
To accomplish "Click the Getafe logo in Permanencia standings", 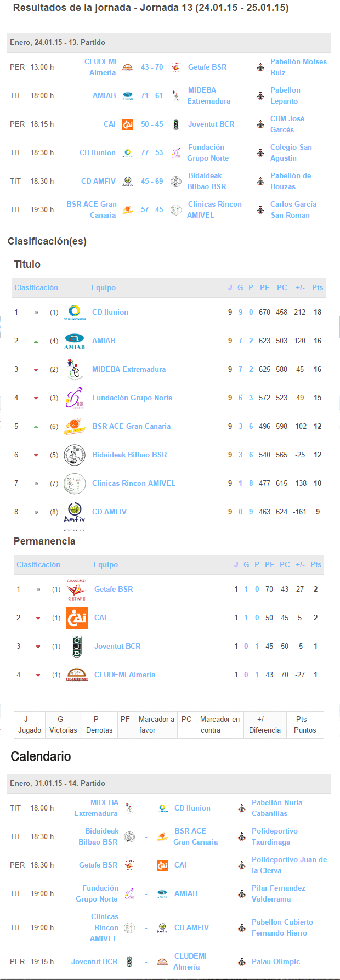I will [77, 589].
